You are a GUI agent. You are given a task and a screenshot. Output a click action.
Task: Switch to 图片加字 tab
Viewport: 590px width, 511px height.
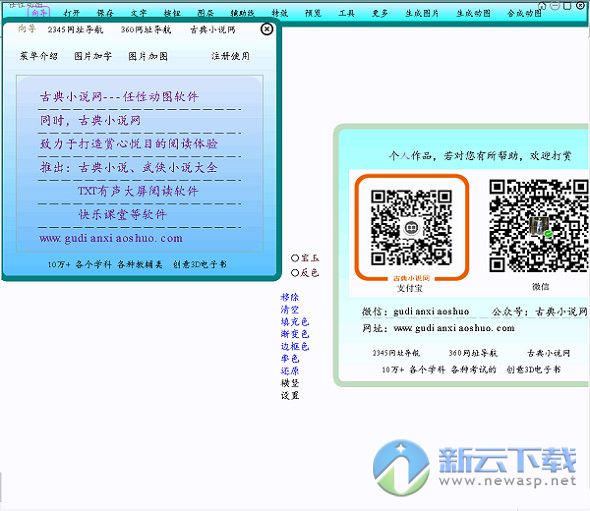(93, 56)
